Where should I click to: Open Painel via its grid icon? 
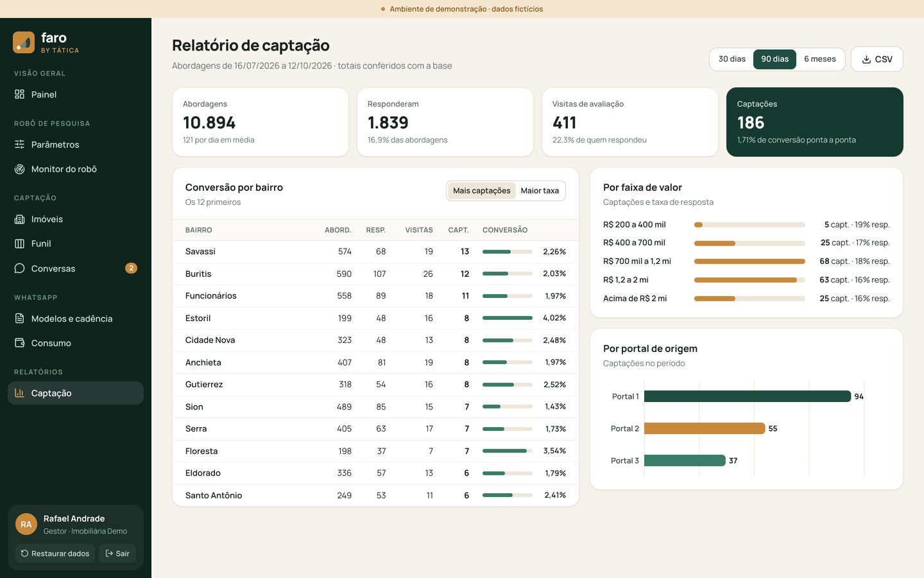click(x=19, y=94)
